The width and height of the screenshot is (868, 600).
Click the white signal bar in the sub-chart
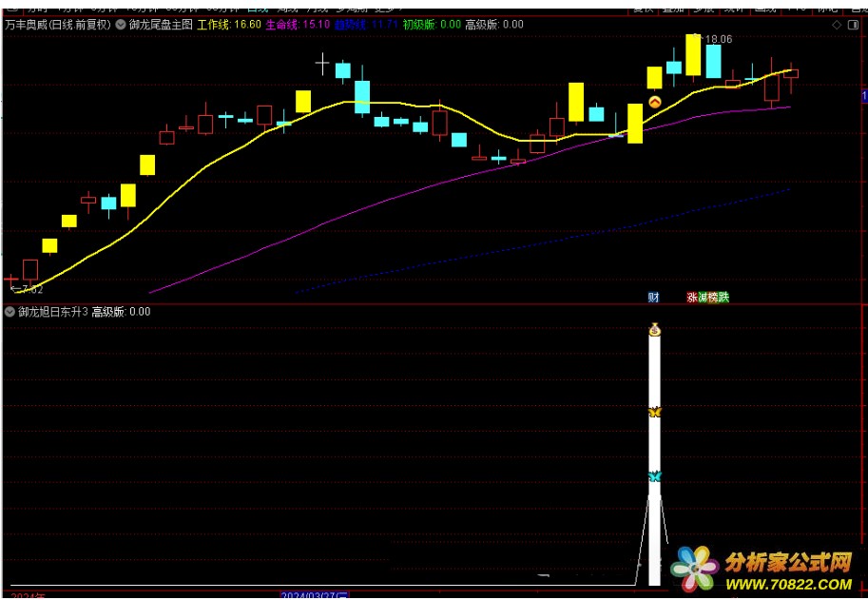pyautogui.click(x=654, y=459)
